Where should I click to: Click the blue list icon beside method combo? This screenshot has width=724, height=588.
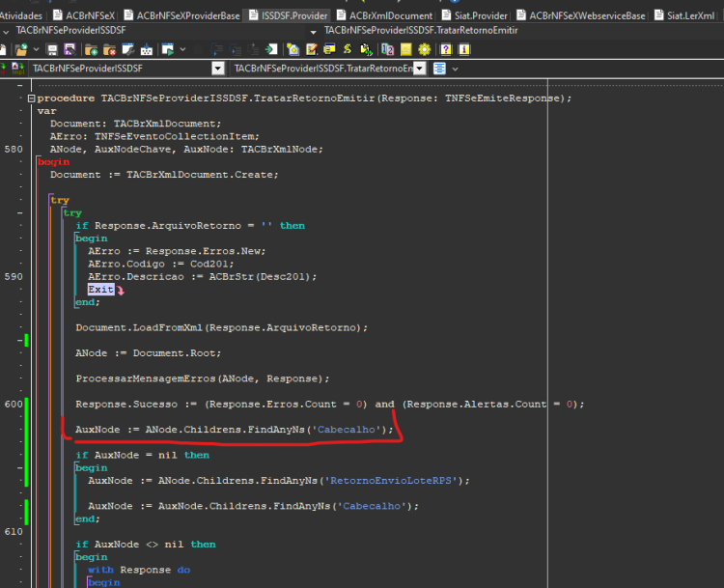click(x=439, y=69)
